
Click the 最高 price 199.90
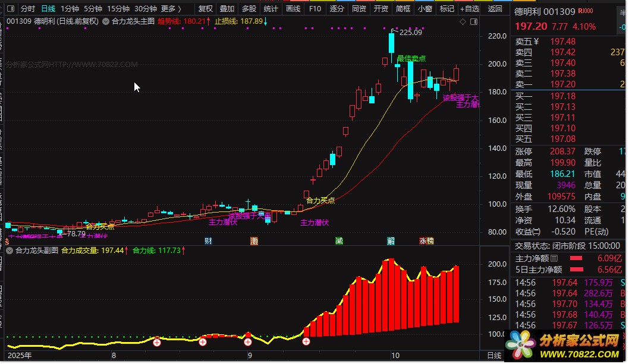(x=563, y=163)
